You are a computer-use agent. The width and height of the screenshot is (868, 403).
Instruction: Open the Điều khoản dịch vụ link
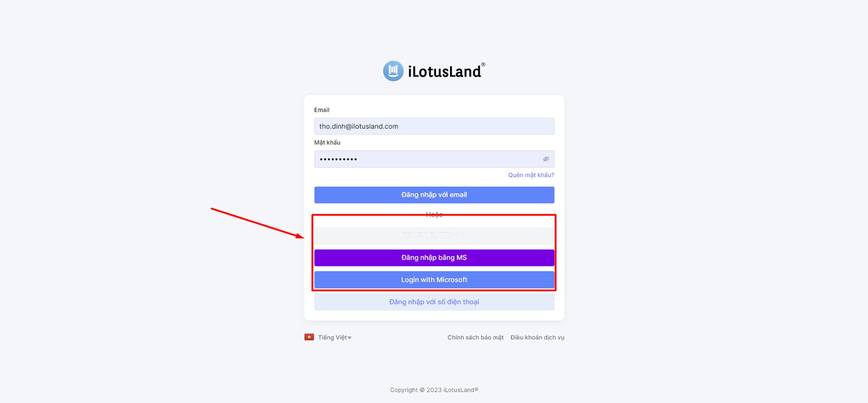pyautogui.click(x=537, y=337)
